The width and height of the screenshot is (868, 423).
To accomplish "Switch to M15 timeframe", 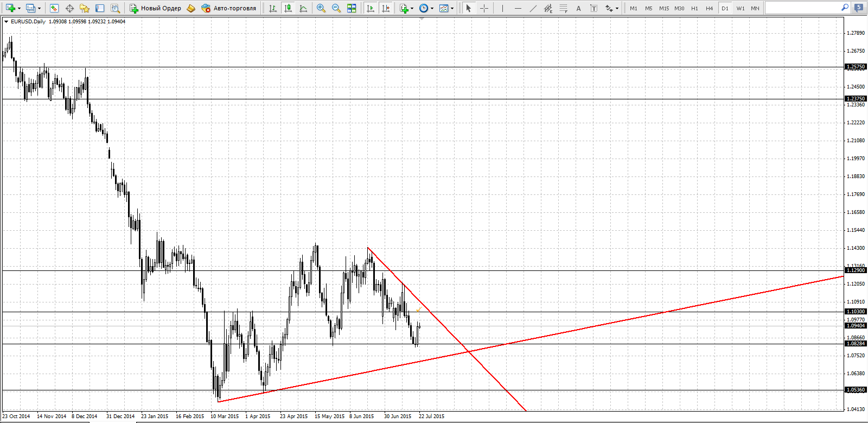I will click(x=664, y=8).
